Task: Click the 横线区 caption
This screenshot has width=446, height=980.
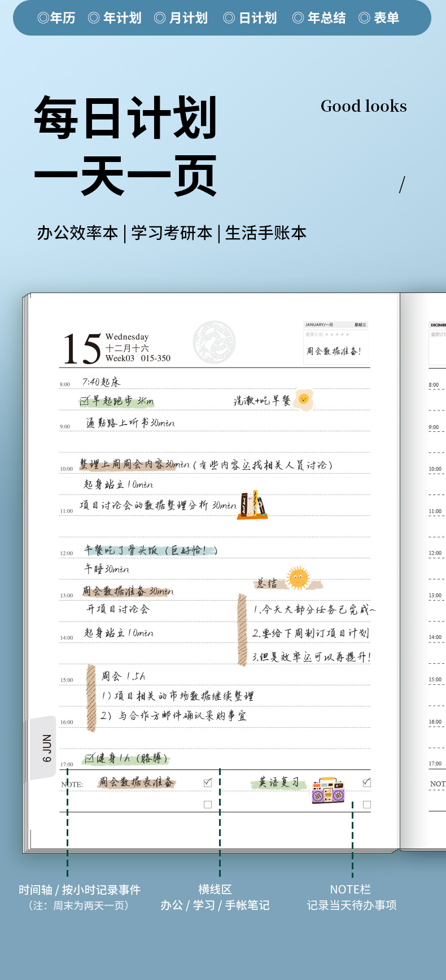Action: coord(215,889)
